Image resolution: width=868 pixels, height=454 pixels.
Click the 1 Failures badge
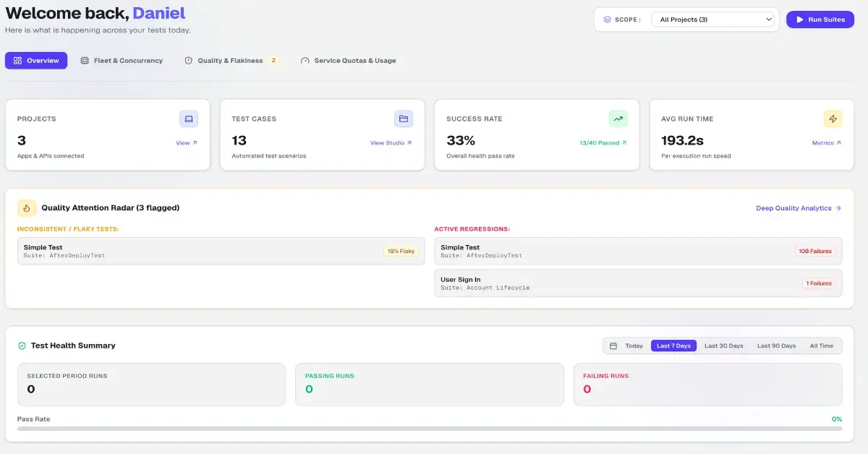pos(819,283)
